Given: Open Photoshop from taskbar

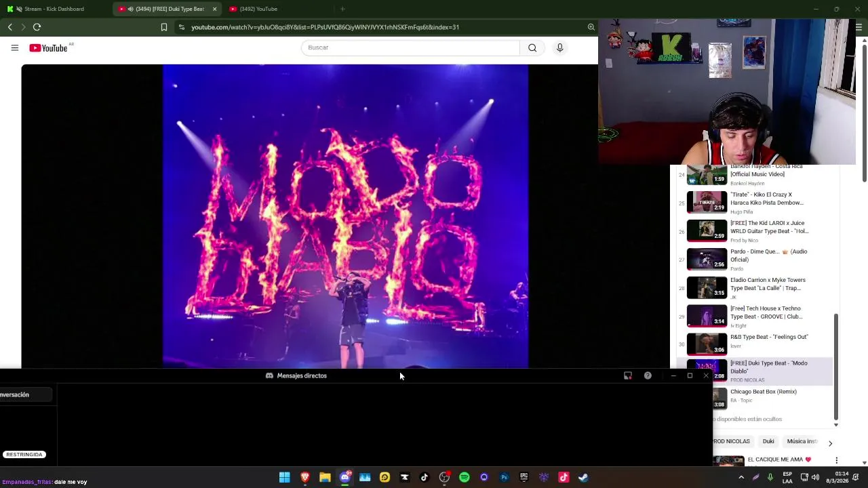Looking at the screenshot, I should pos(504,477).
